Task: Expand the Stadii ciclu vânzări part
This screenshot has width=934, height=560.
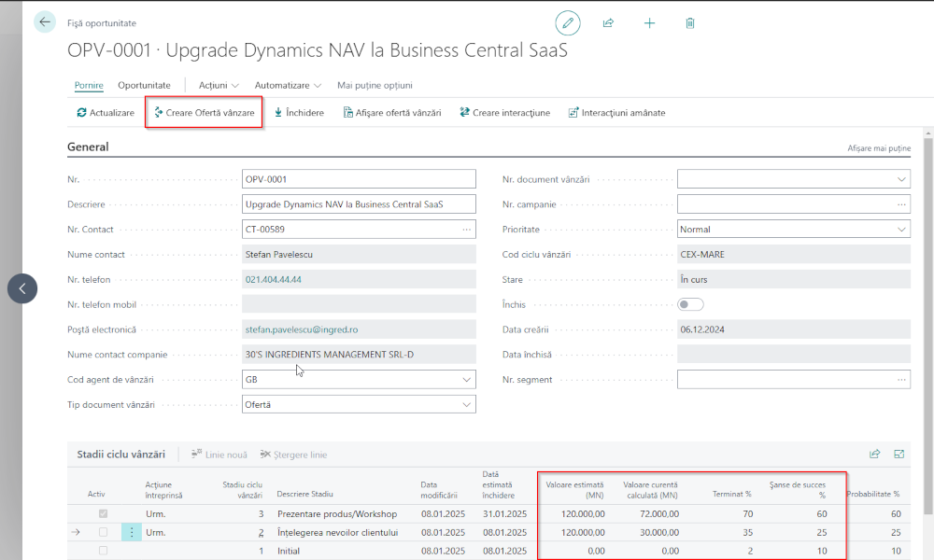Action: 899,455
